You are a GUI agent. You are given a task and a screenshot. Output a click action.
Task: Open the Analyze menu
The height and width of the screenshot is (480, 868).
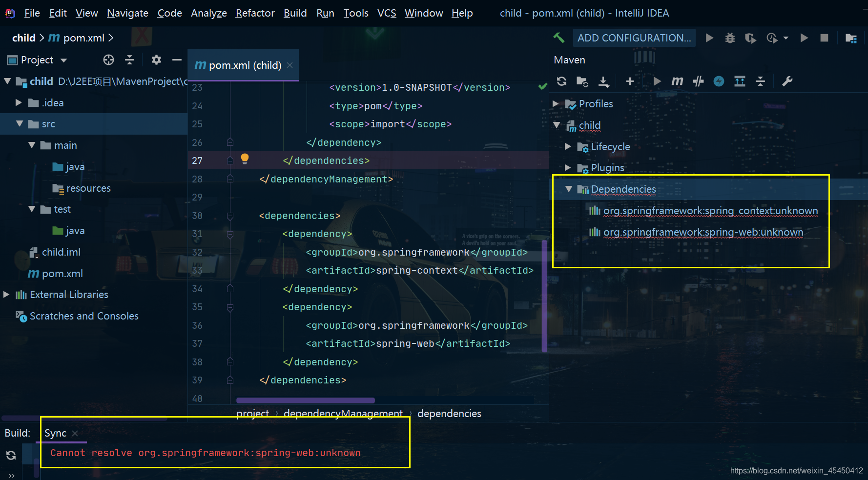208,13
